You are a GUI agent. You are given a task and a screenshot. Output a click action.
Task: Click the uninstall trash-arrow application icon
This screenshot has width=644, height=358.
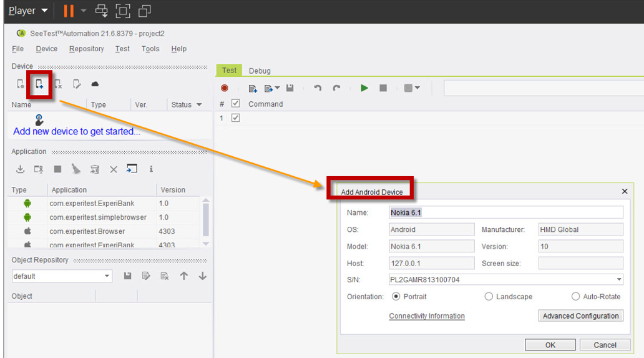(x=95, y=169)
